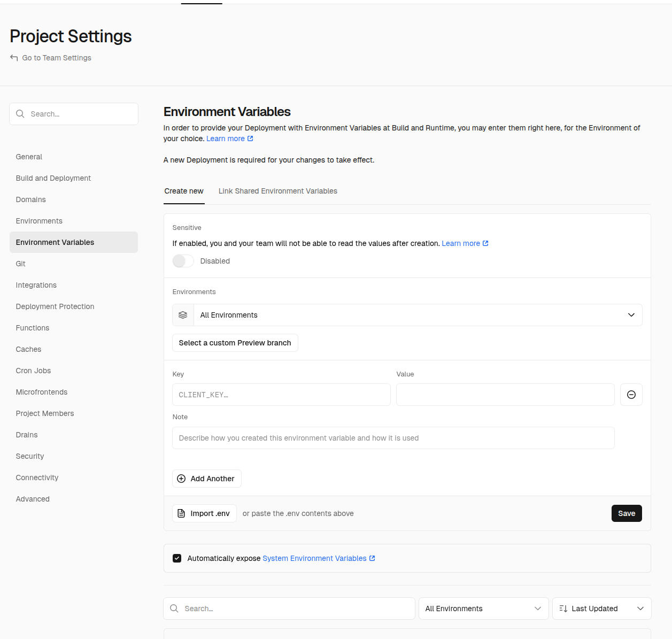Click Add Another button
Screen dimensions: 672x639
[207, 479]
